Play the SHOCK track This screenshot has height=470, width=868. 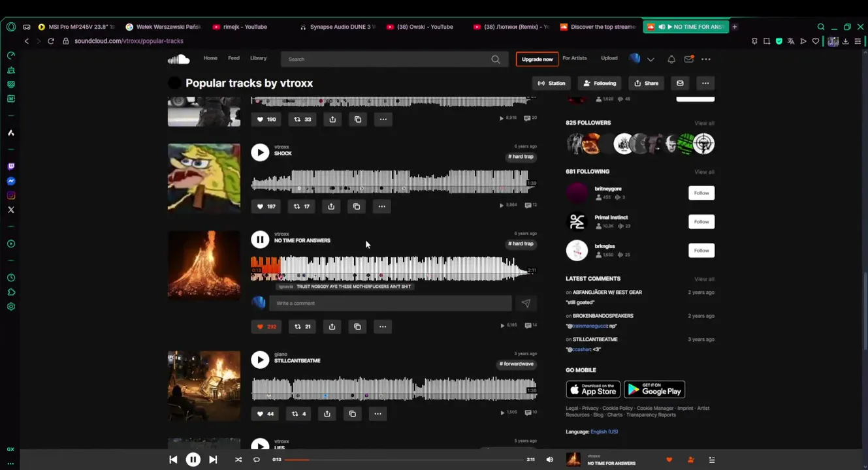tap(260, 152)
